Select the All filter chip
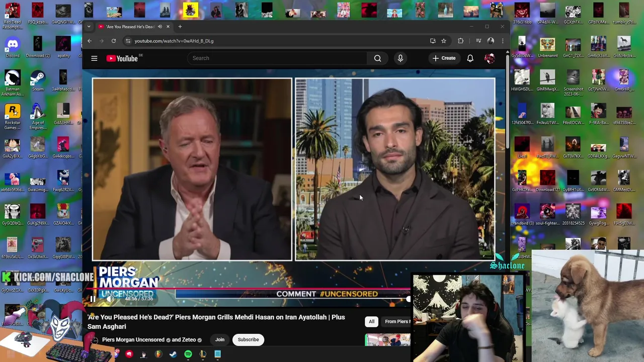The height and width of the screenshot is (362, 644). (x=371, y=321)
